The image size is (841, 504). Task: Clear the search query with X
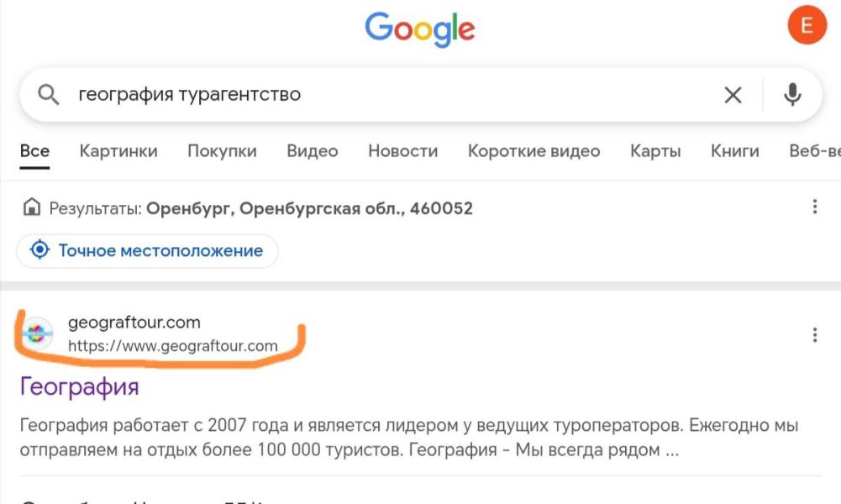pyautogui.click(x=733, y=95)
